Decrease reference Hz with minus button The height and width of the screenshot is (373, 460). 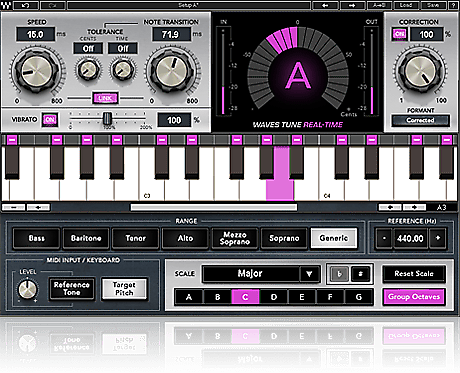384,238
